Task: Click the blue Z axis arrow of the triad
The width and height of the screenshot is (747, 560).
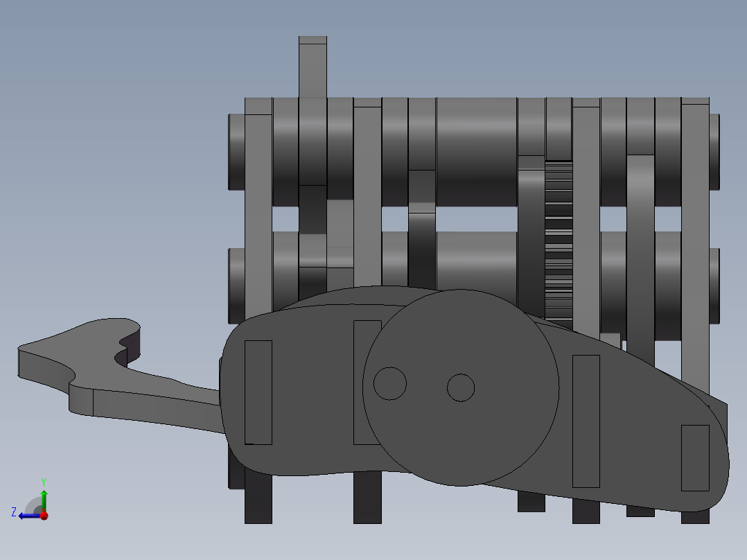Action: tap(28, 516)
